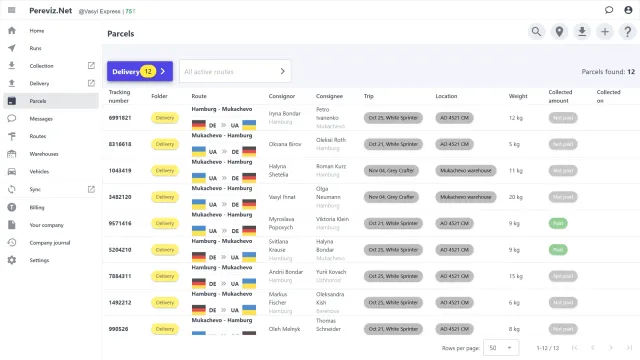Click Oct 25 White Sprinter trip for 6991821
640x360 pixels.
[x=393, y=118]
